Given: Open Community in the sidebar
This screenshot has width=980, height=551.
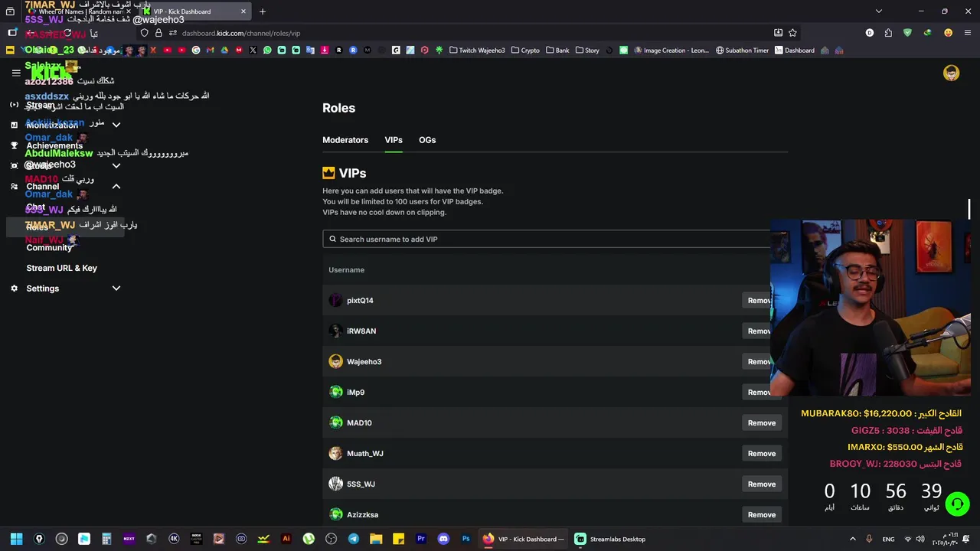Looking at the screenshot, I should point(49,247).
